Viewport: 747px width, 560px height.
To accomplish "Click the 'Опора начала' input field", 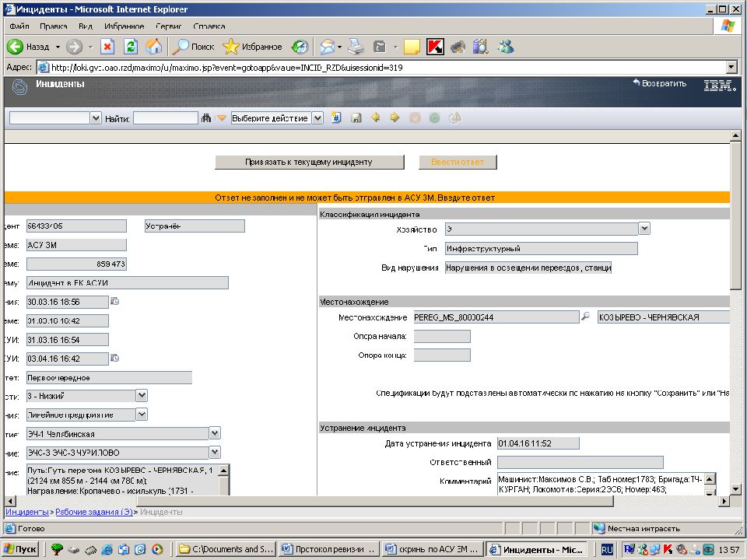I will [x=442, y=336].
